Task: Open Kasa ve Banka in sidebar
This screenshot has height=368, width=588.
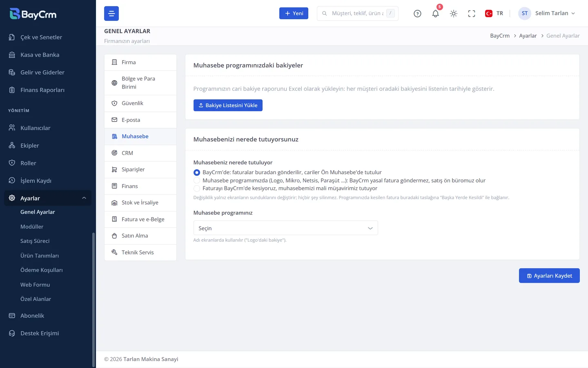Action: pos(48,55)
